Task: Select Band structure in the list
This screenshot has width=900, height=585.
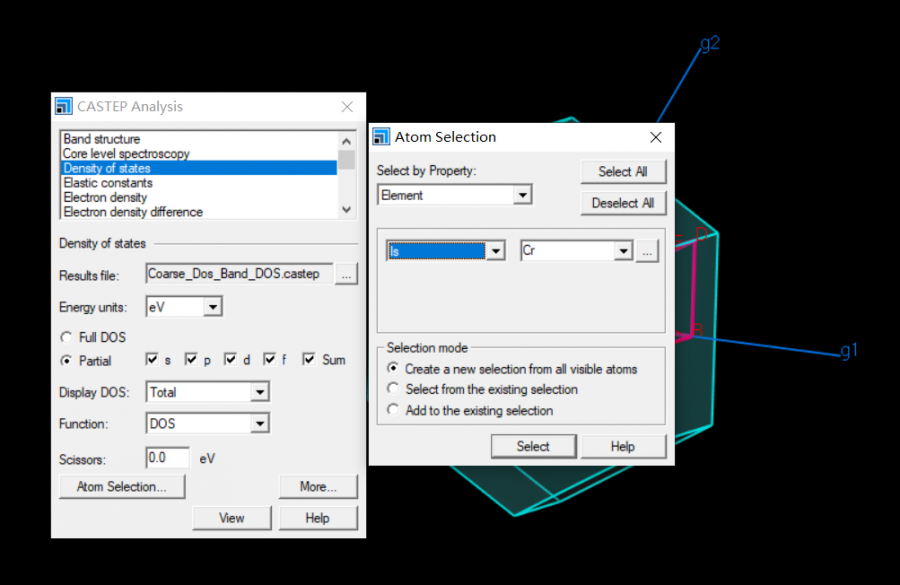Action: [102, 139]
